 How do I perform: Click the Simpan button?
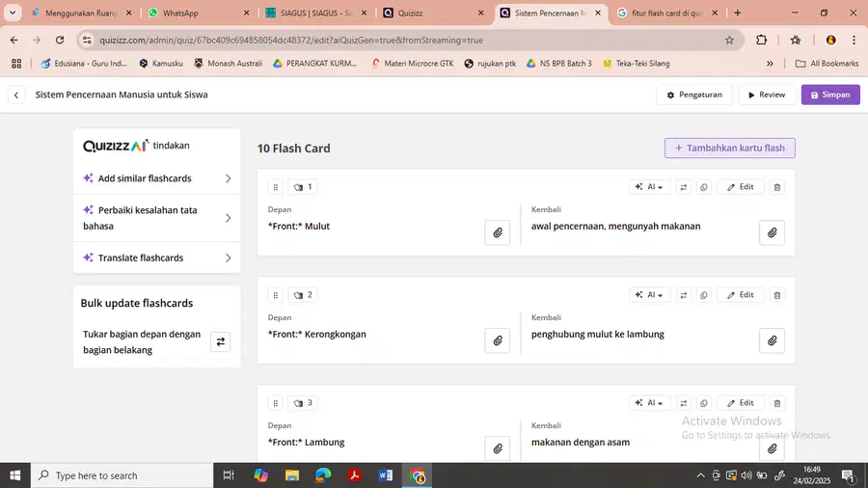tap(830, 95)
